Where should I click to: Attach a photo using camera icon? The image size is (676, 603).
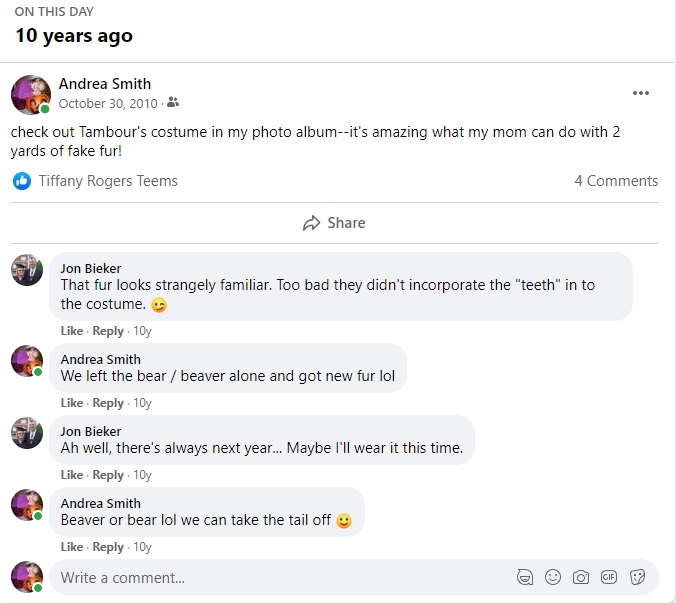tap(581, 577)
